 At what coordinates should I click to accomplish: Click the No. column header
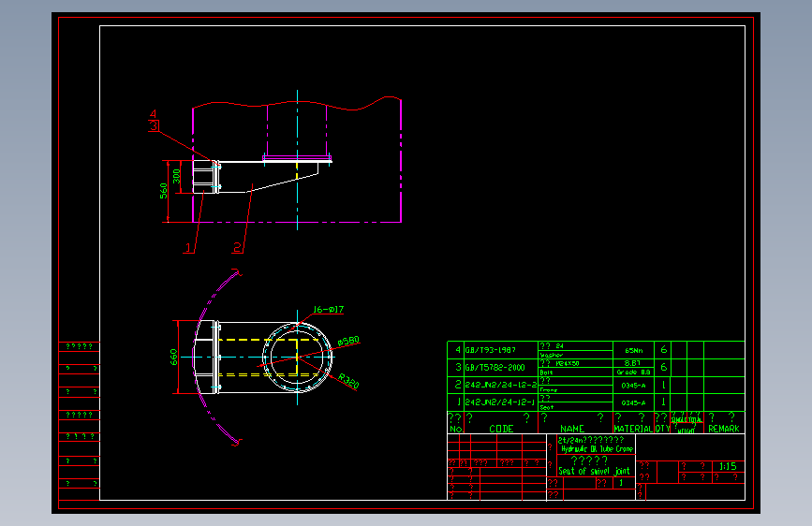click(x=456, y=429)
